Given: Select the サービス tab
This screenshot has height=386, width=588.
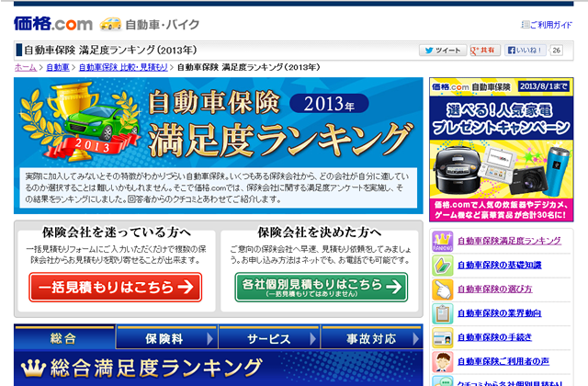Looking at the screenshot, I should coord(268,338).
